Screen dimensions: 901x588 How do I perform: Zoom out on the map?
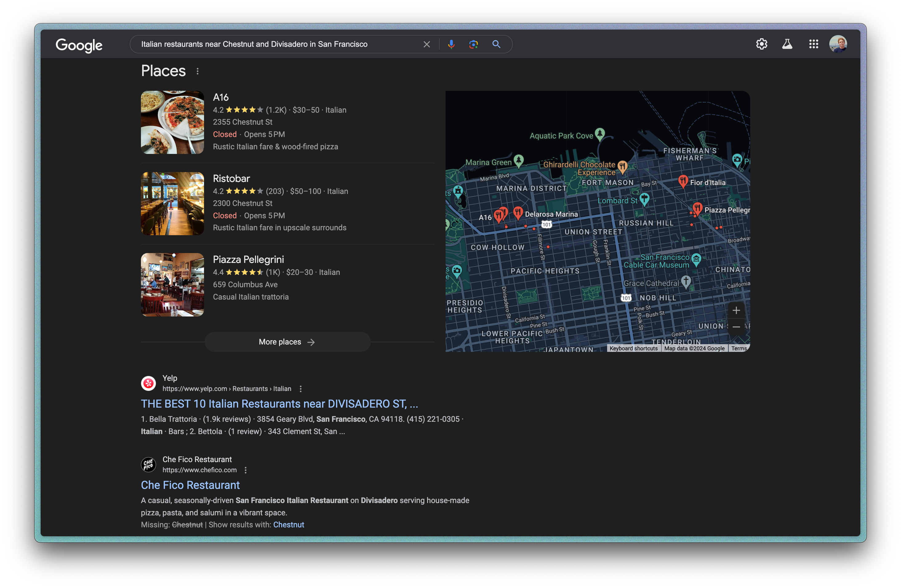[x=736, y=327]
